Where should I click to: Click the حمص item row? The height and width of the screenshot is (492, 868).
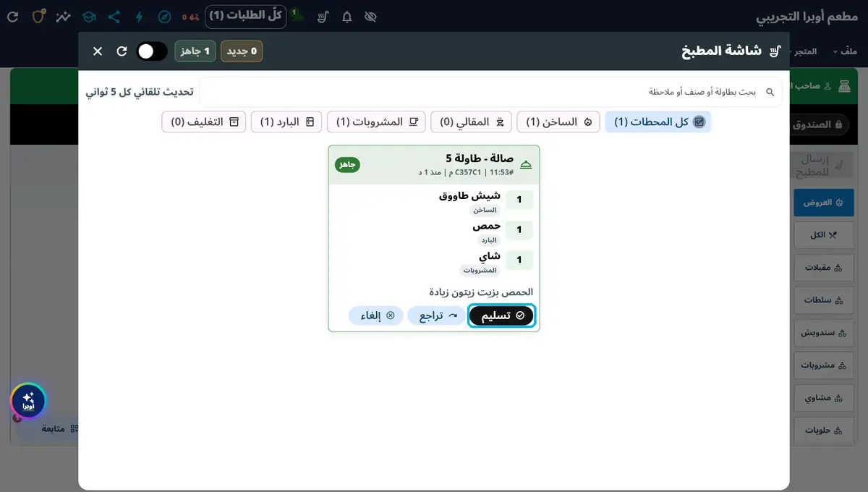click(x=434, y=232)
